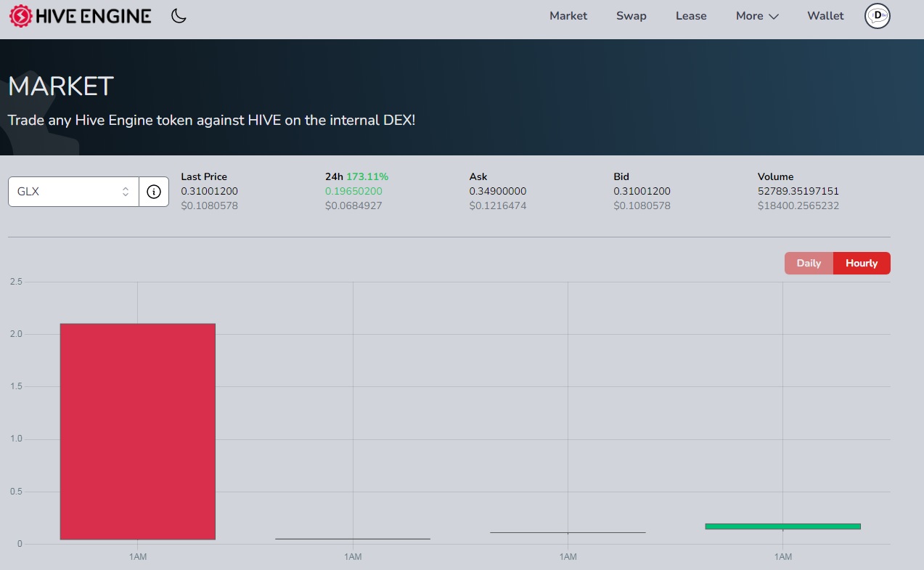Open the Lease page
Screen dimensions: 924x570
691,16
